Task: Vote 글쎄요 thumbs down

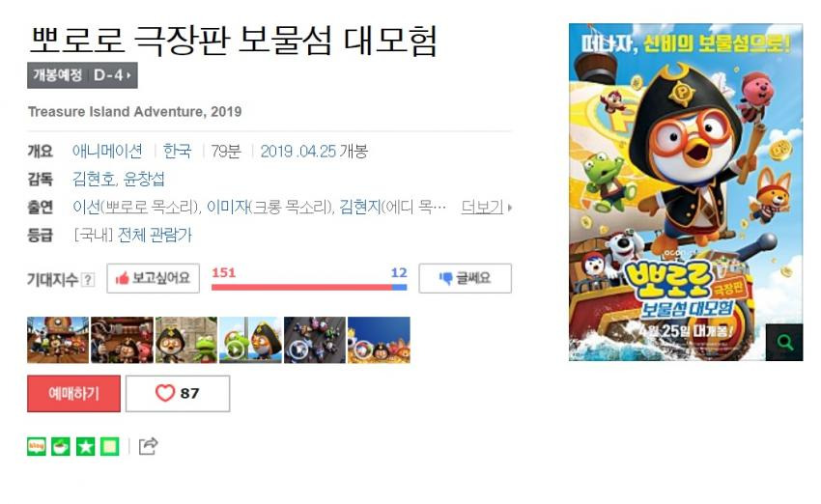Action: point(465,278)
